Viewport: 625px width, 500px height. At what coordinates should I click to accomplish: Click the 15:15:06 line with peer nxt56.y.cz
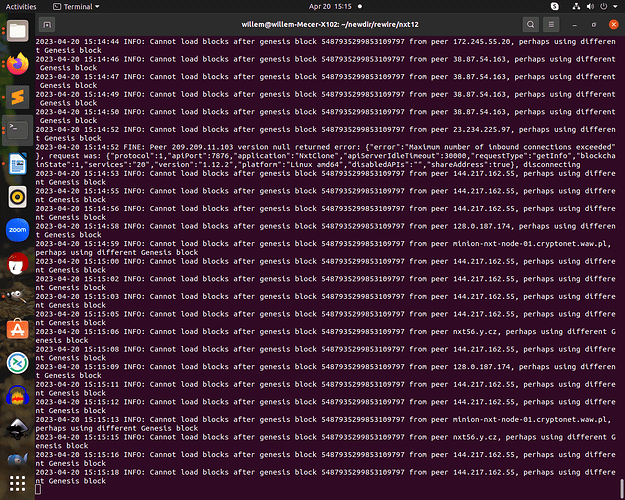click(325, 336)
